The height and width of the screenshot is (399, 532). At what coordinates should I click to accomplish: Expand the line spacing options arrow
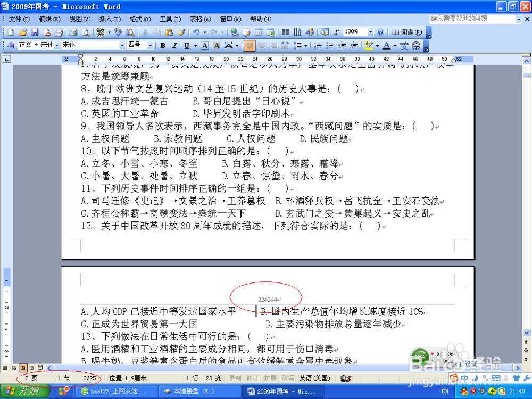[x=306, y=45]
